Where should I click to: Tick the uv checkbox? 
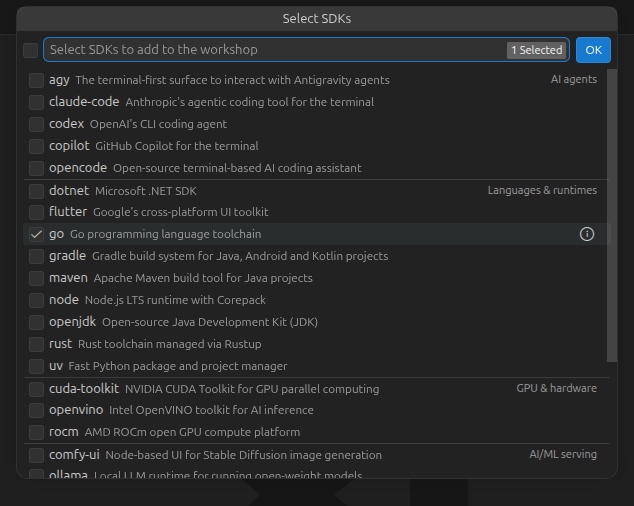coord(36,366)
